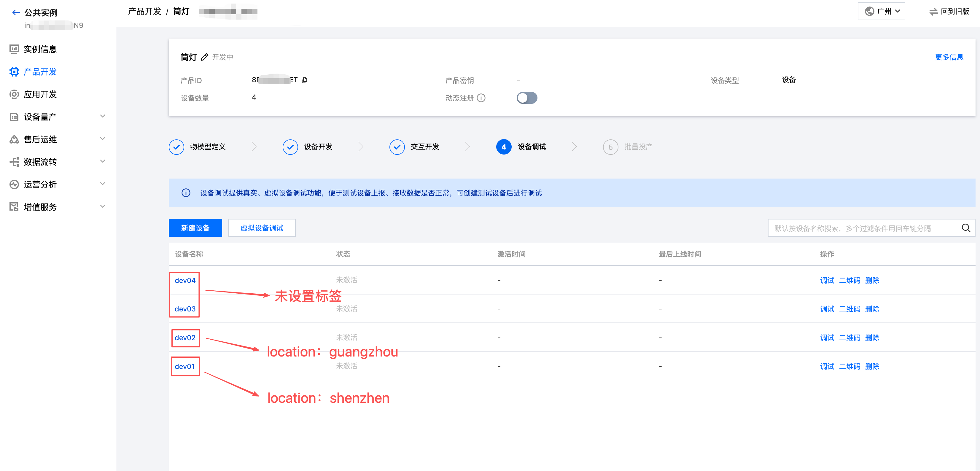Screen dimensions: 980x471
Task: Open 产品开发 in the sidebar
Action: click(40, 72)
